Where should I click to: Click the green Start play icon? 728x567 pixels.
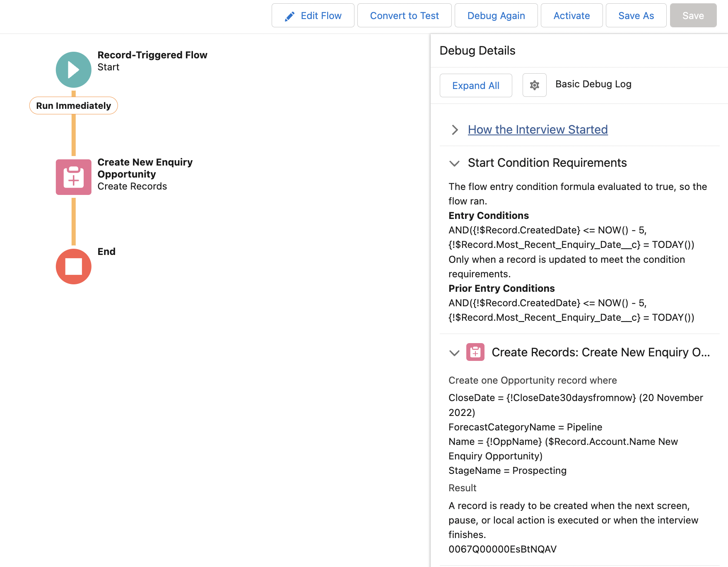(x=74, y=70)
